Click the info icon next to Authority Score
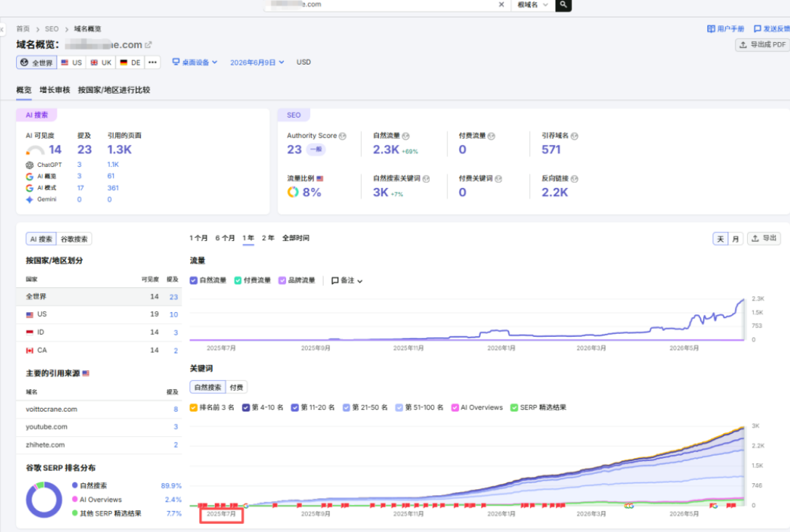The image size is (790, 532). click(343, 136)
